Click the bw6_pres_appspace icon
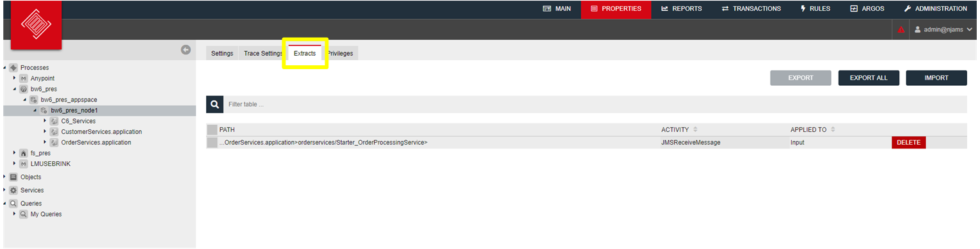Screen dimensions: 980x249 click(x=34, y=100)
